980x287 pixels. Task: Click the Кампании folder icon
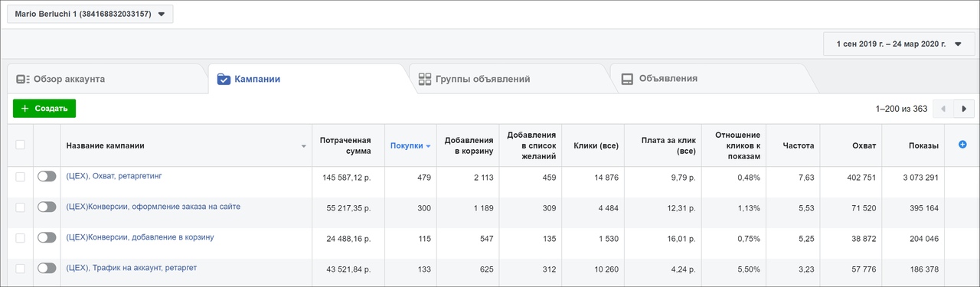tap(224, 79)
